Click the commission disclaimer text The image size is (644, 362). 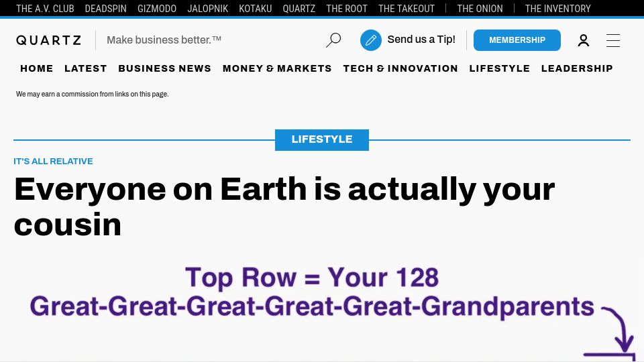(x=93, y=94)
